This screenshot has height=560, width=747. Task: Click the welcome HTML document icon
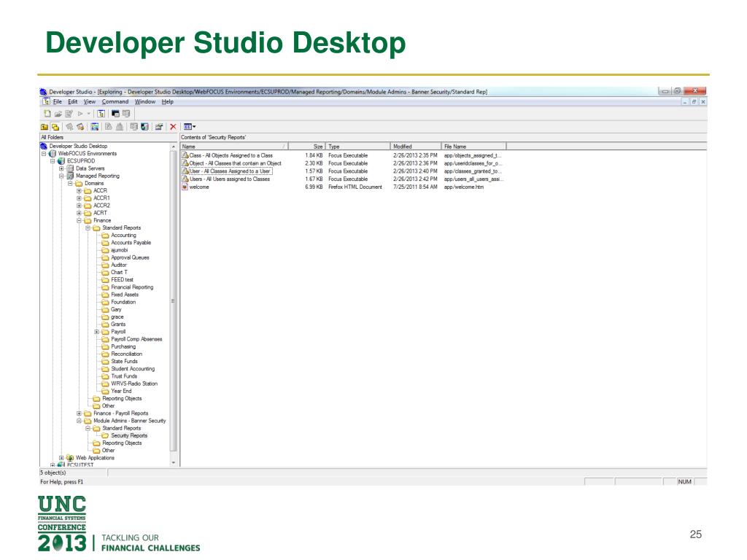pos(185,187)
